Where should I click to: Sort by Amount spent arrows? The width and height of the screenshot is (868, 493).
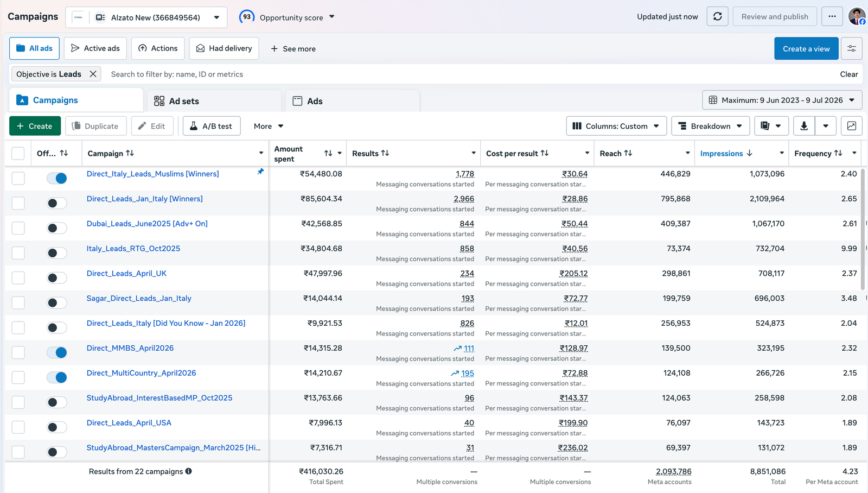(328, 153)
